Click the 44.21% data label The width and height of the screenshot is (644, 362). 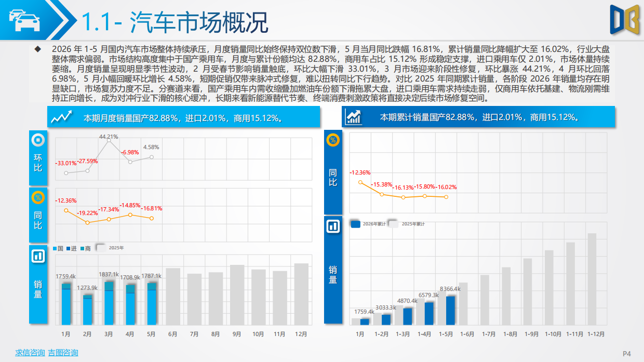109,137
